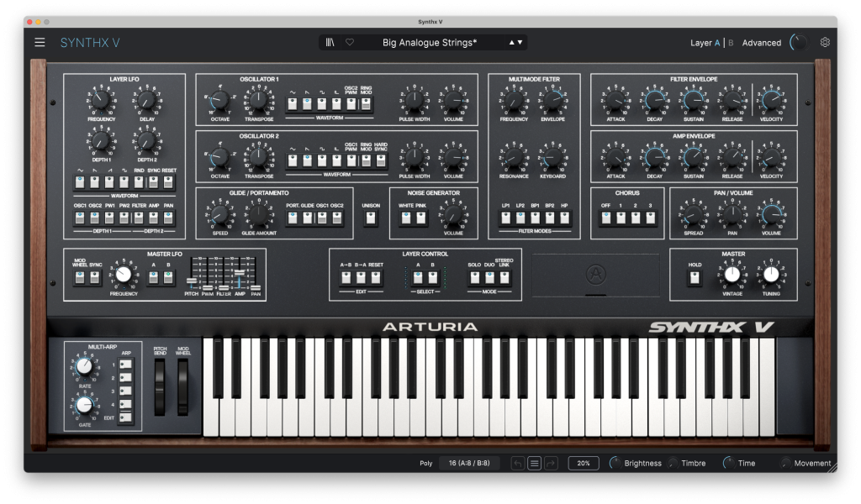Image resolution: width=861 pixels, height=504 pixels.
Task: Click the RESET button in Layer Control
Action: click(376, 278)
